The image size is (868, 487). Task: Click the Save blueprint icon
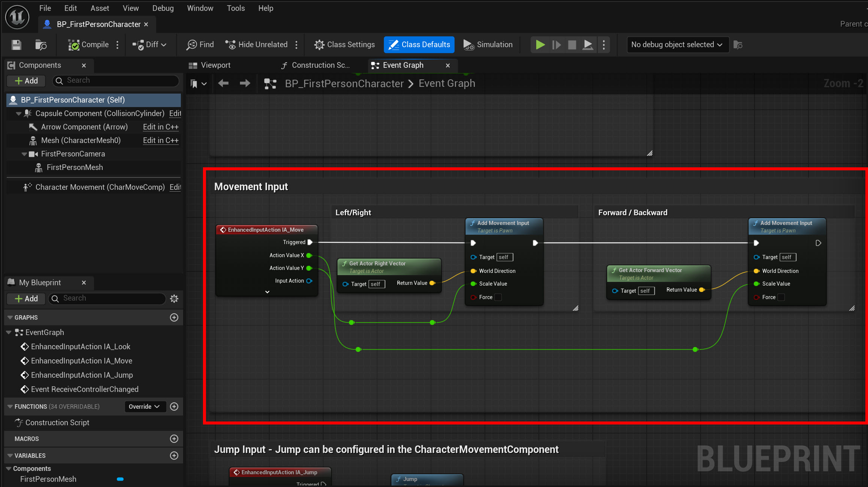[16, 45]
